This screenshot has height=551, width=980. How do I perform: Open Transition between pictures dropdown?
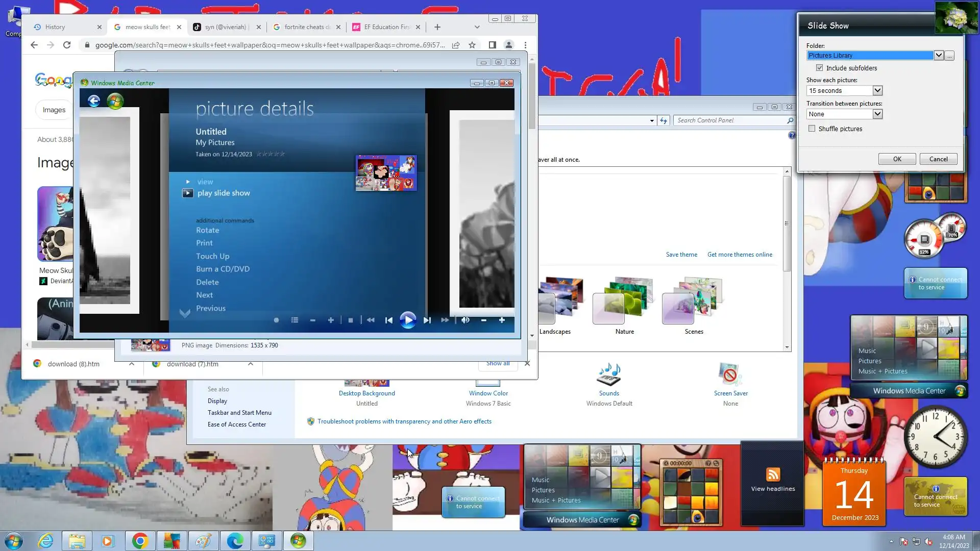coord(877,114)
